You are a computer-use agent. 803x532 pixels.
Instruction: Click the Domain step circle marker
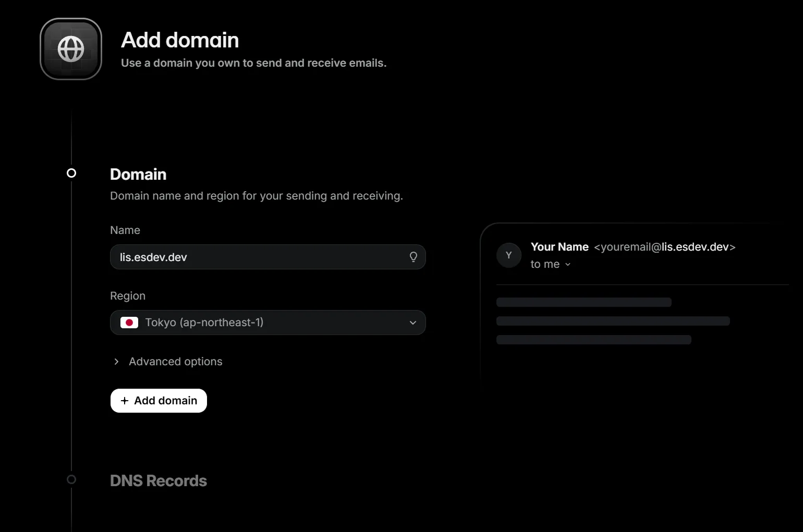(x=71, y=173)
